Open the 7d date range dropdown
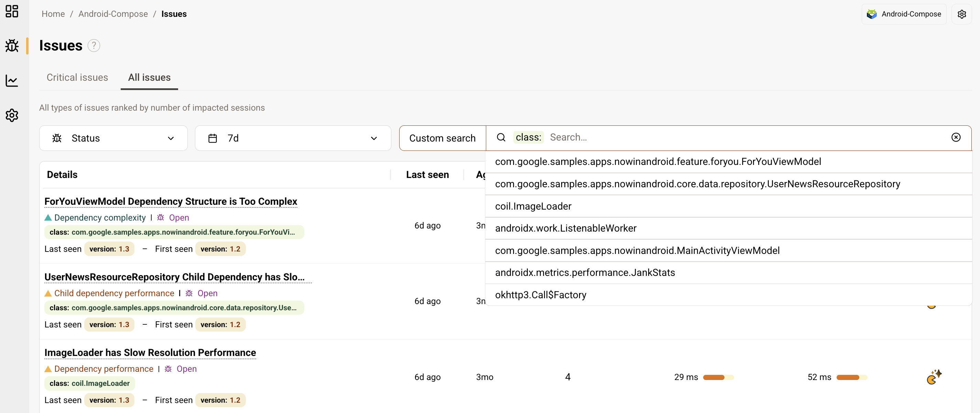Viewport: 980px width, 413px height. click(x=293, y=138)
